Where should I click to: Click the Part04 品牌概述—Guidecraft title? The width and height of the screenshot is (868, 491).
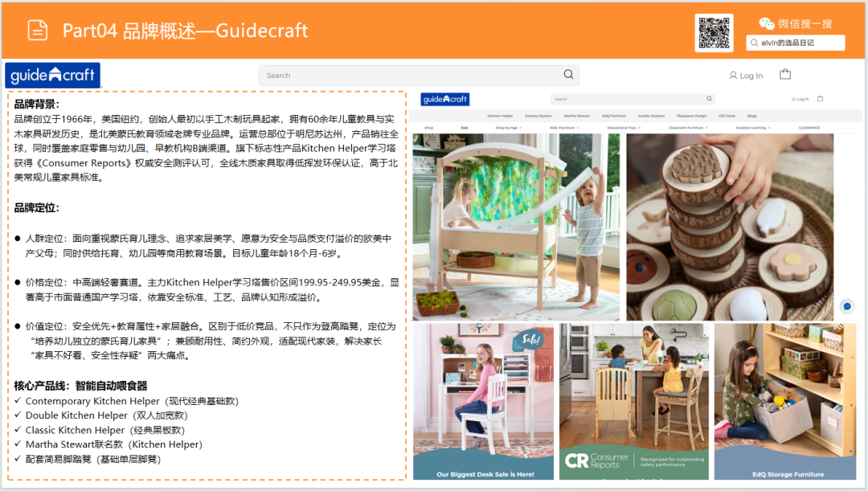[x=185, y=31]
